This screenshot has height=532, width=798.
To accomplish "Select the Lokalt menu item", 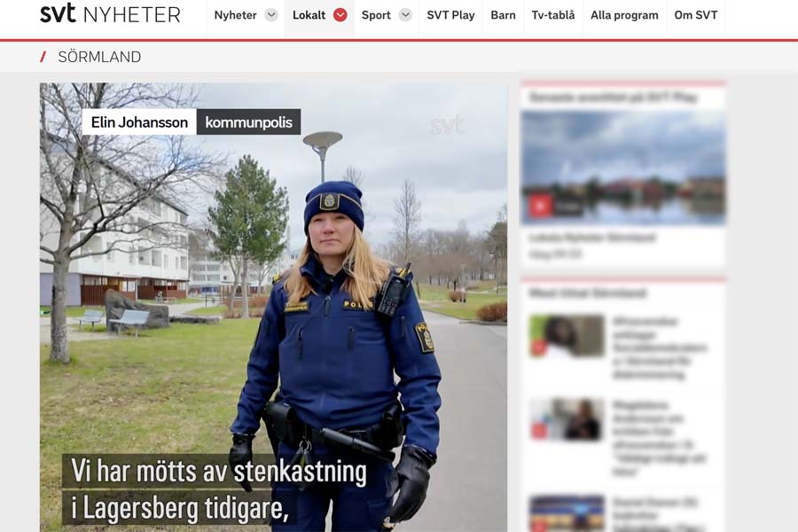I will click(309, 15).
